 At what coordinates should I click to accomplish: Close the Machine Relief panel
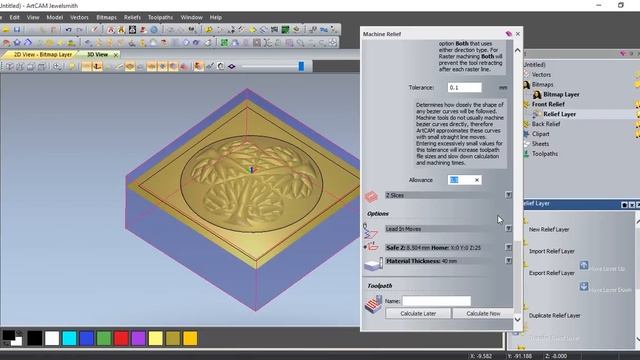(518, 34)
